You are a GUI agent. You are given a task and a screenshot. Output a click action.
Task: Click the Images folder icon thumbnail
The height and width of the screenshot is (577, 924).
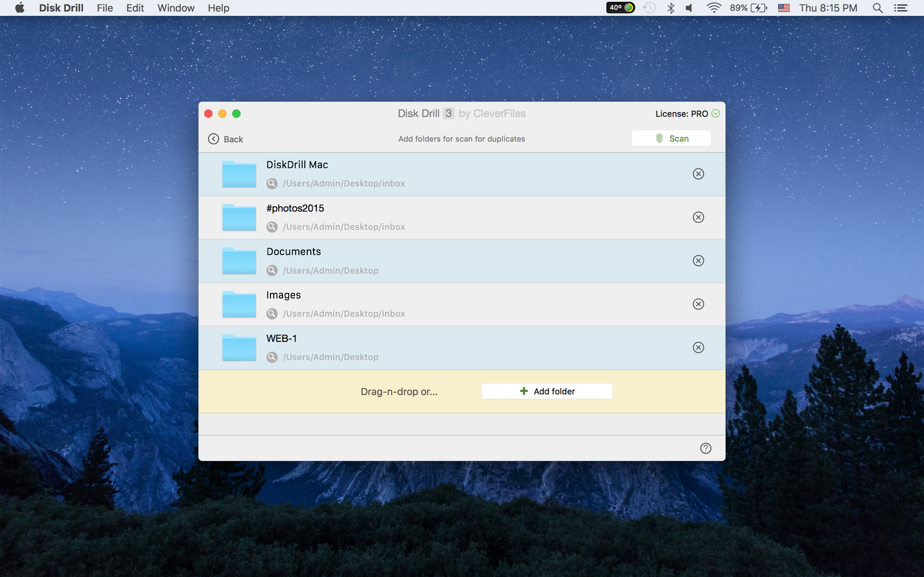[x=239, y=304]
